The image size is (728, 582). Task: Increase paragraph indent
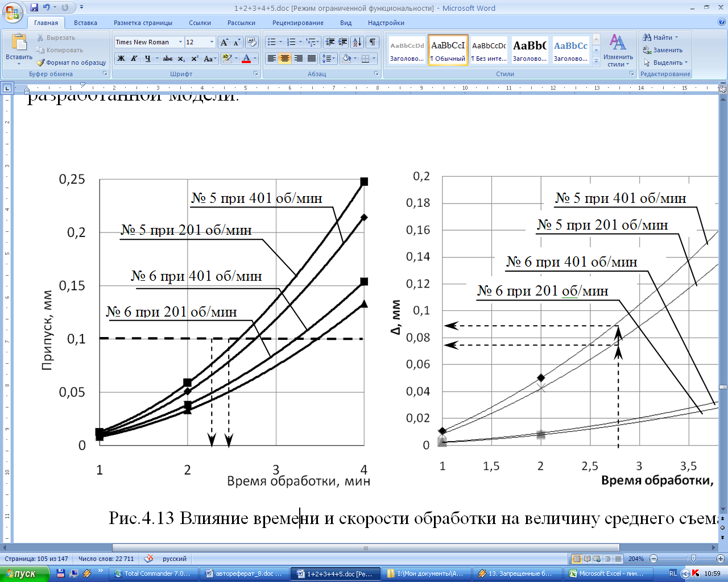[x=343, y=42]
